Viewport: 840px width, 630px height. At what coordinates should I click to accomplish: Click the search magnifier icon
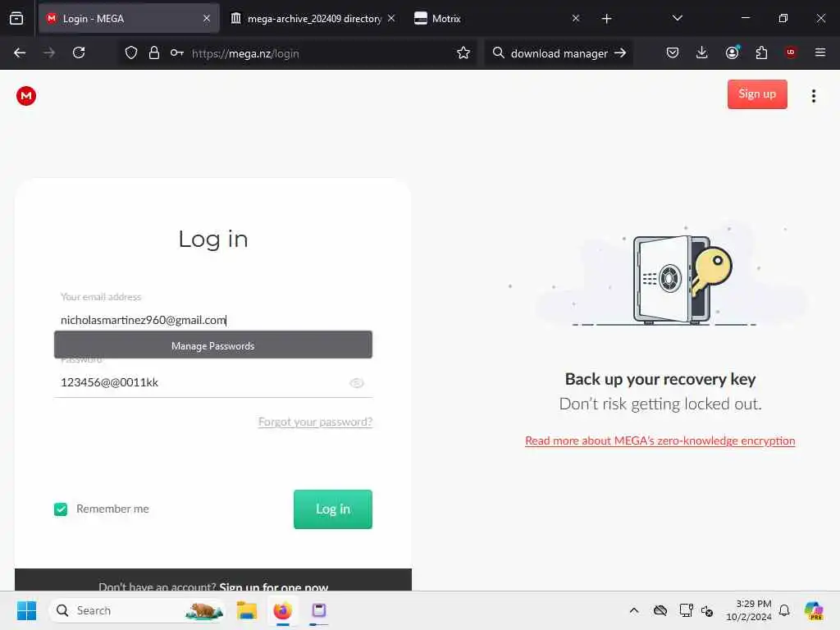point(498,52)
